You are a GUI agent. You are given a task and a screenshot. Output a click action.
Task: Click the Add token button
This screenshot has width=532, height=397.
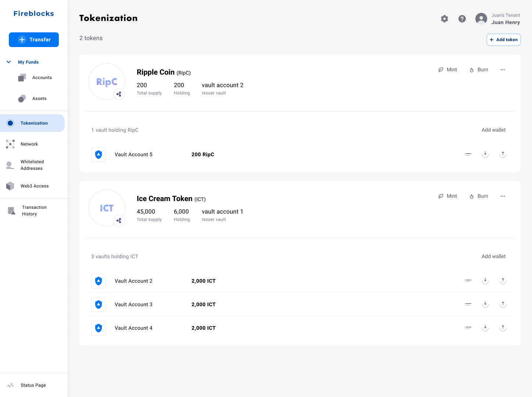[504, 40]
